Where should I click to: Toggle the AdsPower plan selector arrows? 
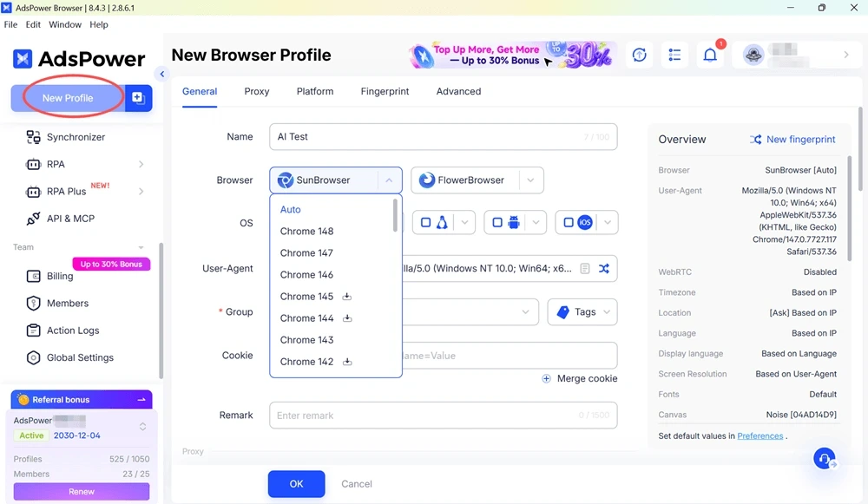(142, 427)
